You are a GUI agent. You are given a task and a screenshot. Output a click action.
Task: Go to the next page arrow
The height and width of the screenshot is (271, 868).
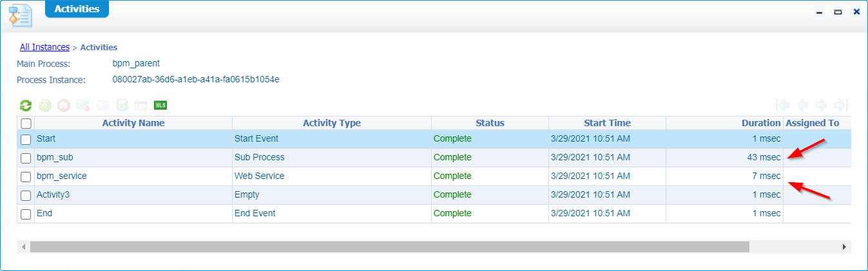coord(822,106)
